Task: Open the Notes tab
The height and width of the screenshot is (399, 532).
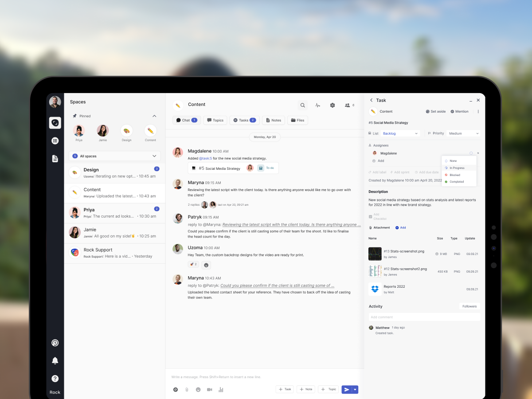Action: (x=273, y=120)
